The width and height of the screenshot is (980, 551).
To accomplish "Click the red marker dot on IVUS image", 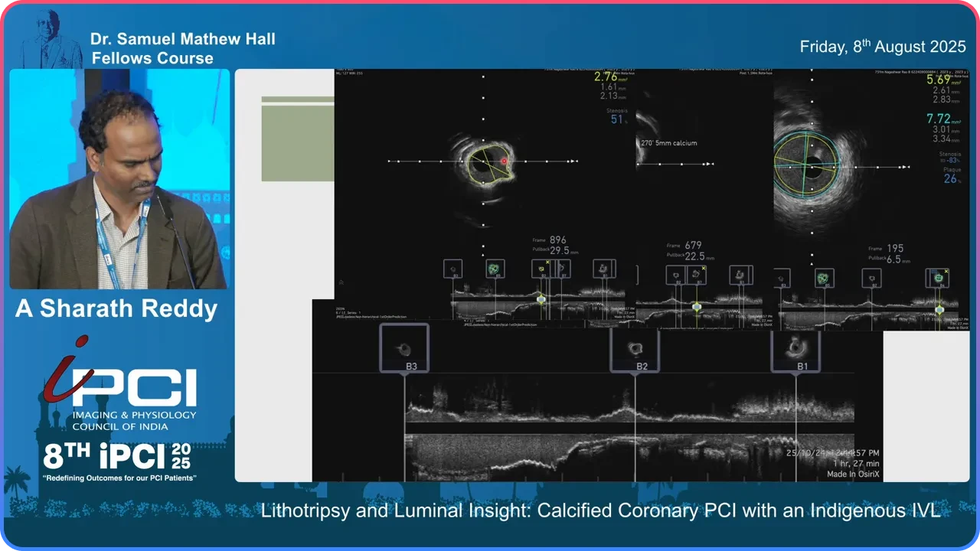I will (504, 161).
